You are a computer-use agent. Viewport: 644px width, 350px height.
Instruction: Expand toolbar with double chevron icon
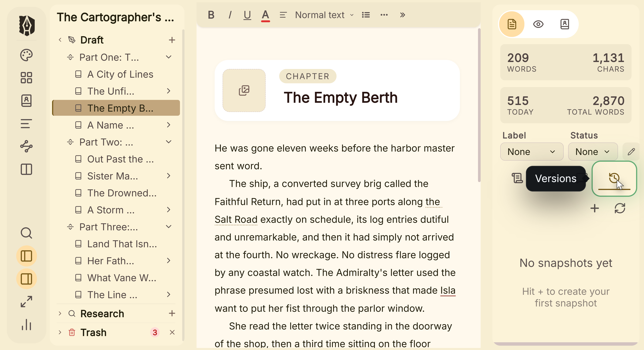[x=402, y=15]
